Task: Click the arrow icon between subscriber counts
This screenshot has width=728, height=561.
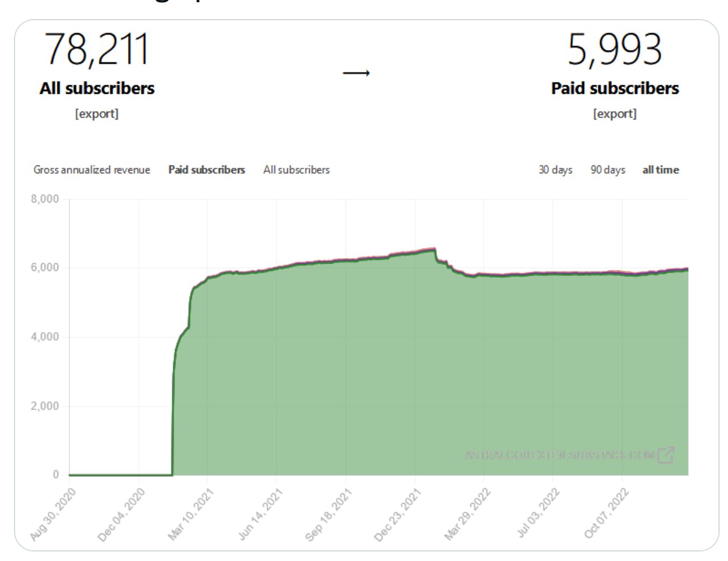Action: coord(357,72)
